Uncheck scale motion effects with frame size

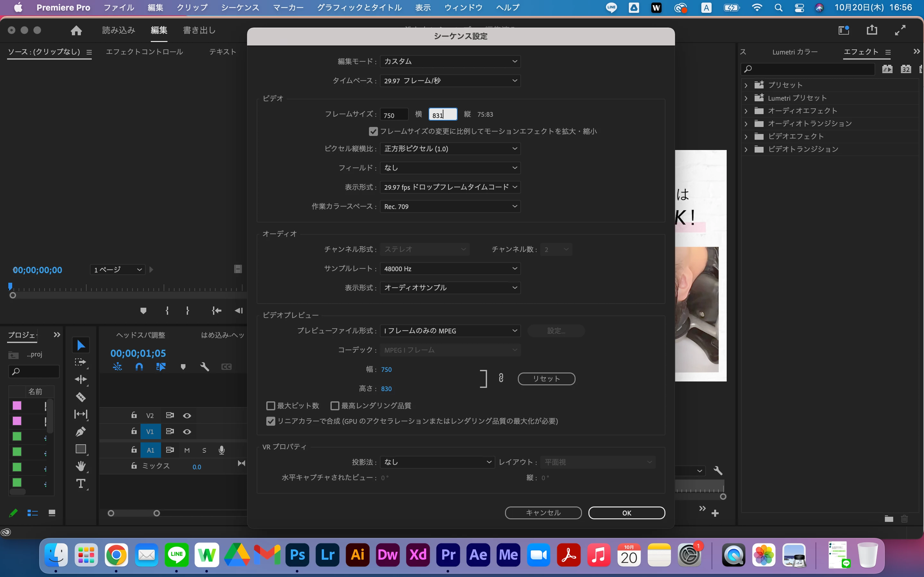coord(373,131)
